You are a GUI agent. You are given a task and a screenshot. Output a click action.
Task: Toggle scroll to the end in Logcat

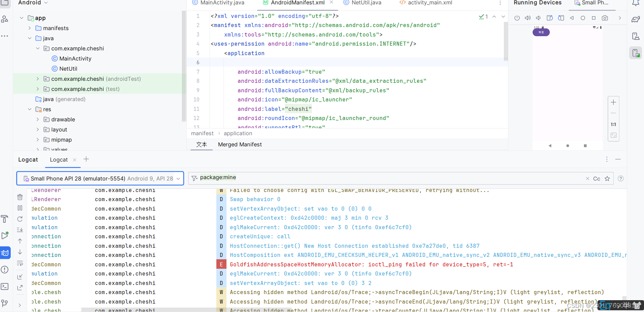click(x=20, y=230)
